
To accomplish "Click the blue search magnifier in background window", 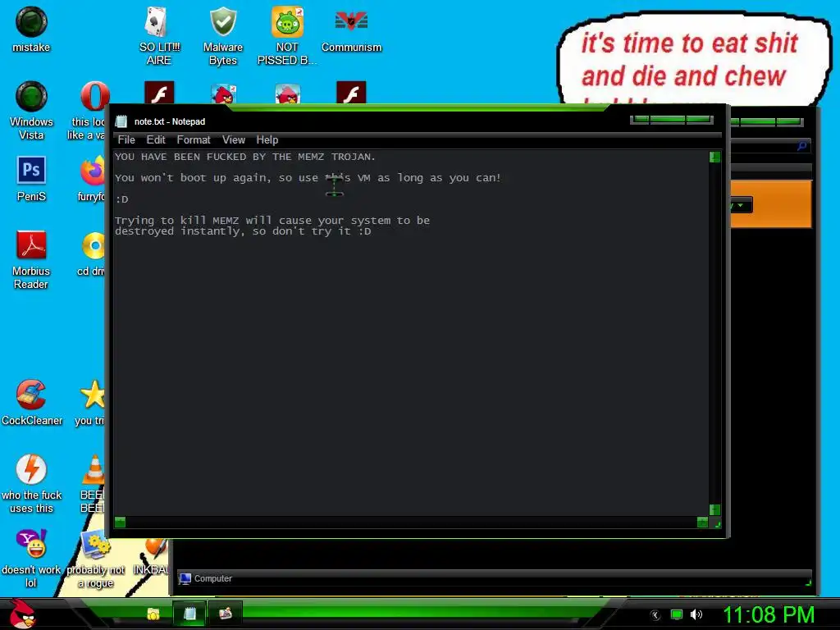I will point(802,146).
